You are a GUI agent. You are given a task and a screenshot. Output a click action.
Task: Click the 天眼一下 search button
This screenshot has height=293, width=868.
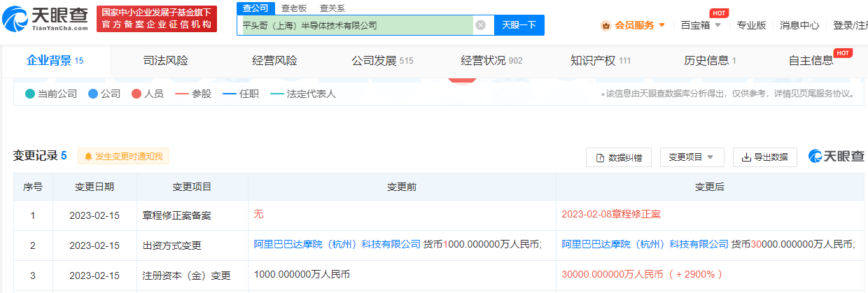pos(519,25)
